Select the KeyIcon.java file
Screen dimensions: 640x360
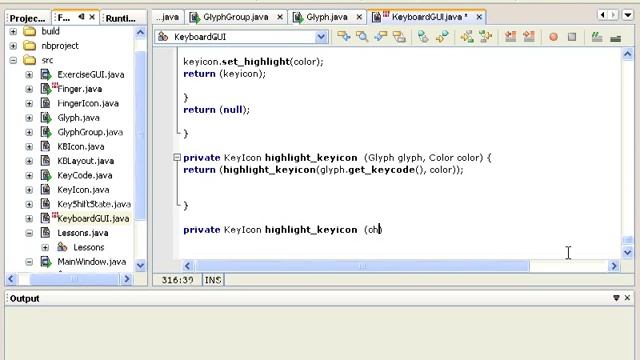[x=83, y=190]
